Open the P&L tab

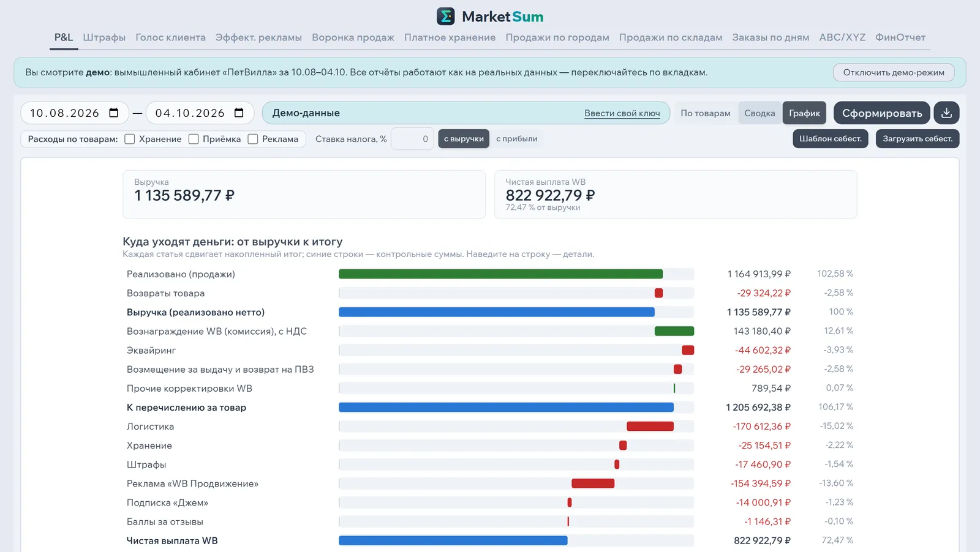point(64,37)
